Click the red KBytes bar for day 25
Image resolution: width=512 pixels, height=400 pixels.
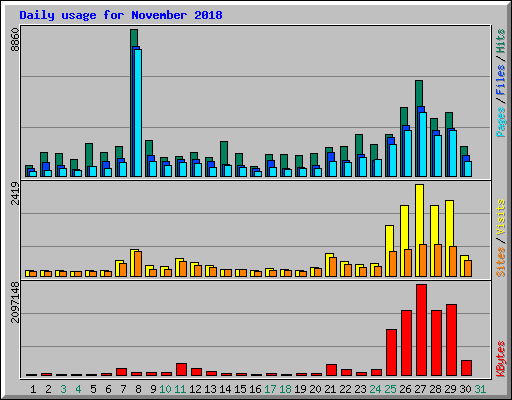[391, 353]
